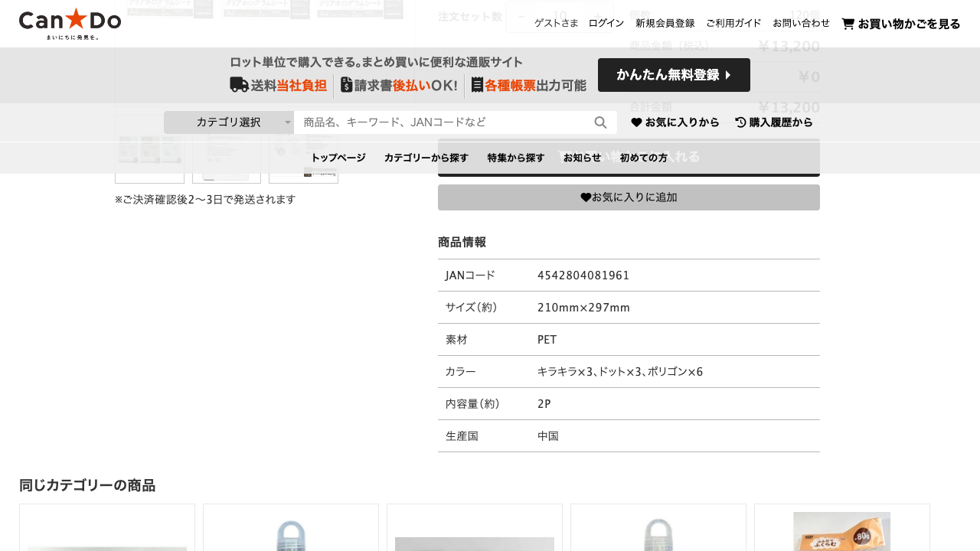Open お知らせ in the navigation bar
This screenshot has height=551, width=980.
click(583, 158)
